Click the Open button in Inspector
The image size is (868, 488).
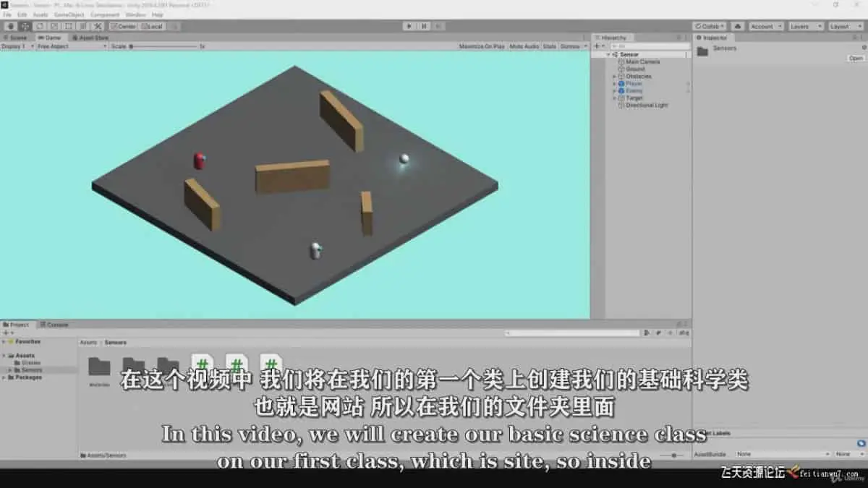click(x=856, y=59)
